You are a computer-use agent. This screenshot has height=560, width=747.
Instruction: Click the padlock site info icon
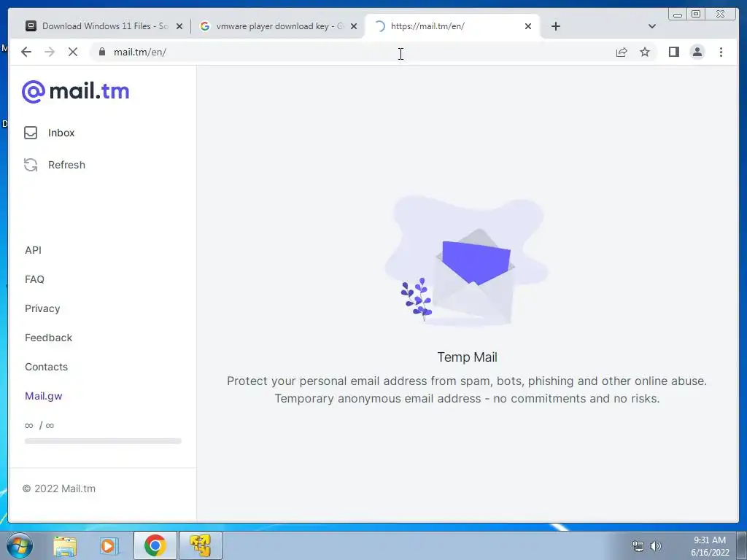pos(102,52)
